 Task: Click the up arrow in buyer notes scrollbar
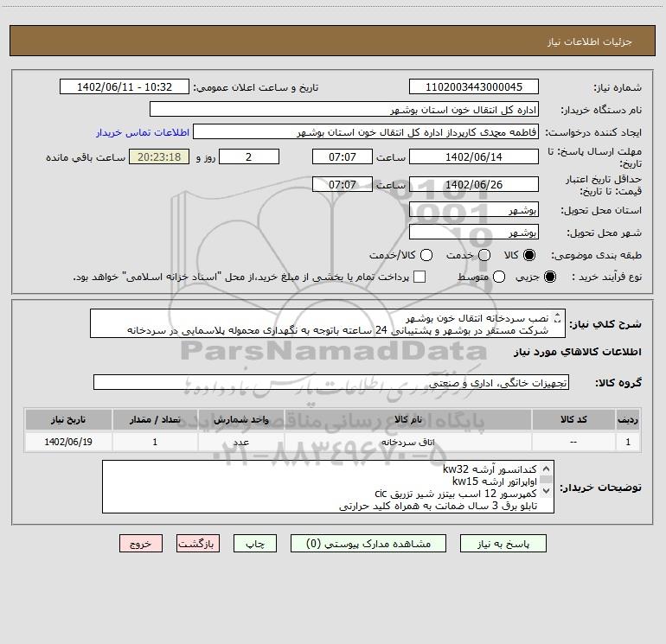click(x=547, y=469)
